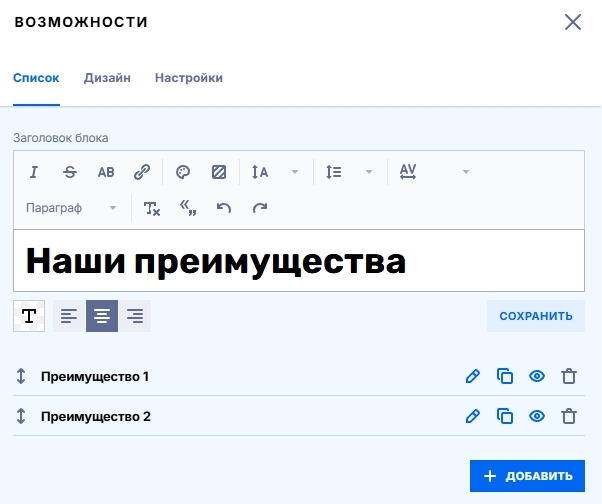602x504 pixels.
Task: Select the Преимущество 1 label
Action: pos(95,377)
